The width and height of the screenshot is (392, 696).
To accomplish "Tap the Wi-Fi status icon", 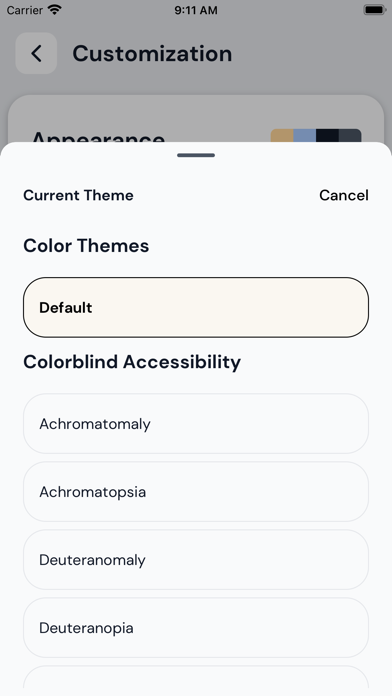I will click(55, 10).
